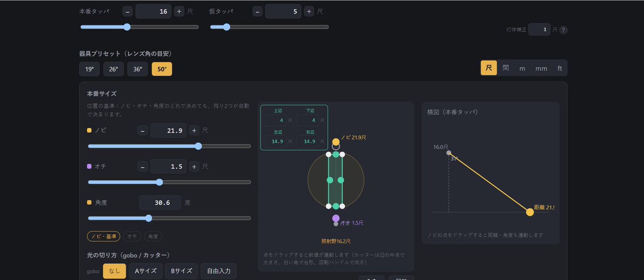Click the 照射野16.2尺 label
Image resolution: width=644 pixels, height=280 pixels.
(336, 242)
